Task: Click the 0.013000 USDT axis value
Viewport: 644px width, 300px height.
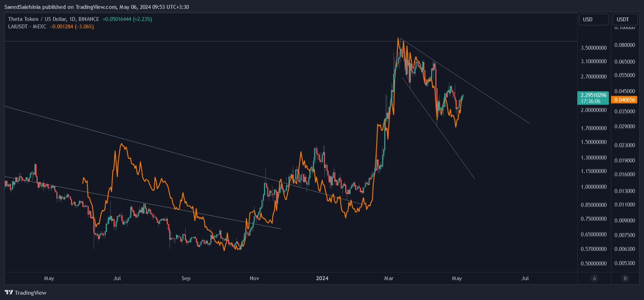Action: pos(624,191)
